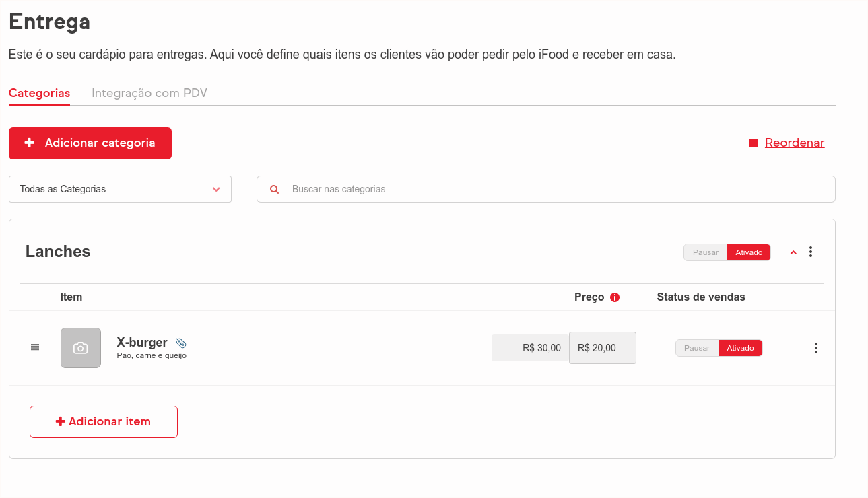Click Adicionar categoria button
The image size is (868, 498).
point(90,143)
